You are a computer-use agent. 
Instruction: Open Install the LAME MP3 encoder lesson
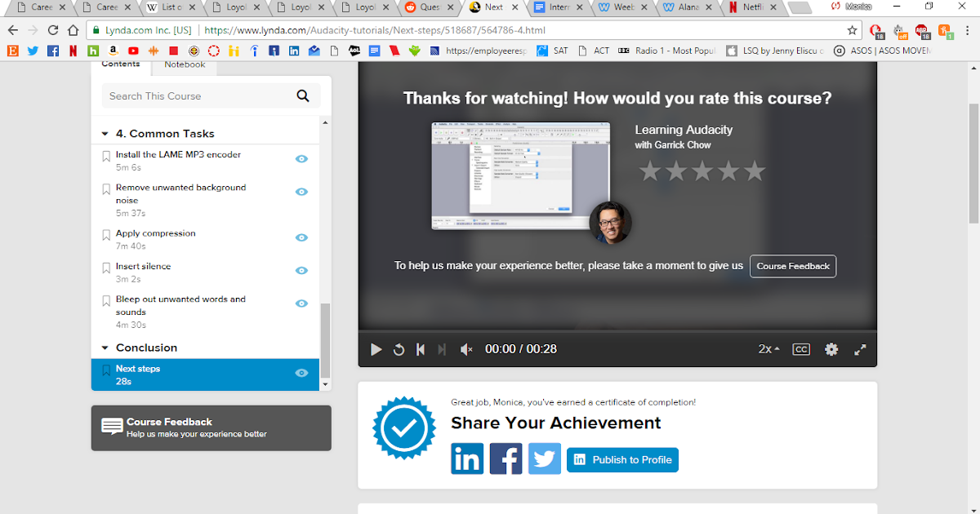[178, 154]
